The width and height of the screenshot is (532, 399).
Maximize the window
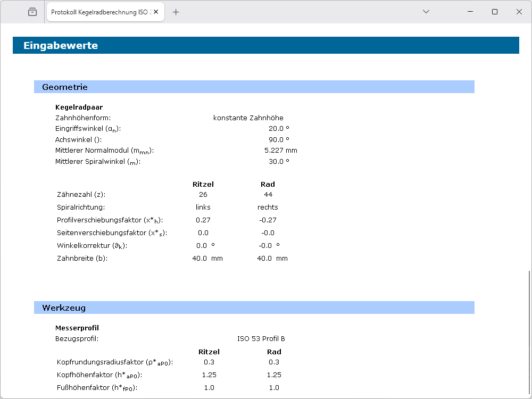coord(494,12)
